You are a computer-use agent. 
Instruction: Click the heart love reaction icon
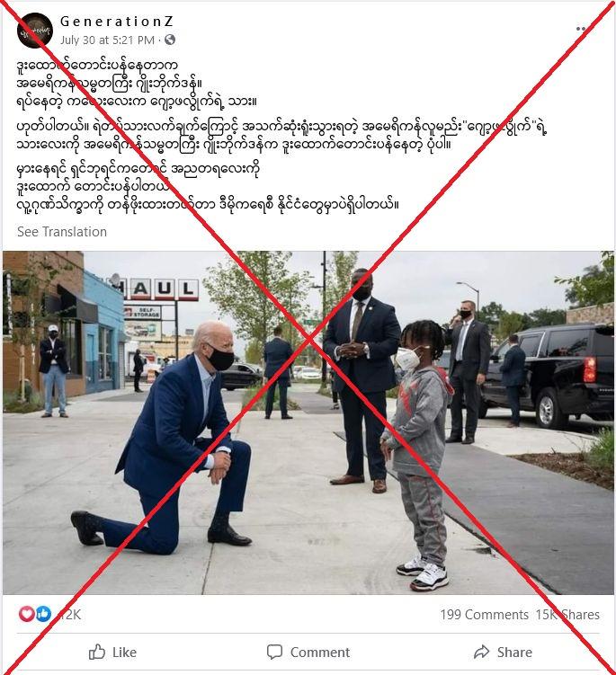(26, 614)
